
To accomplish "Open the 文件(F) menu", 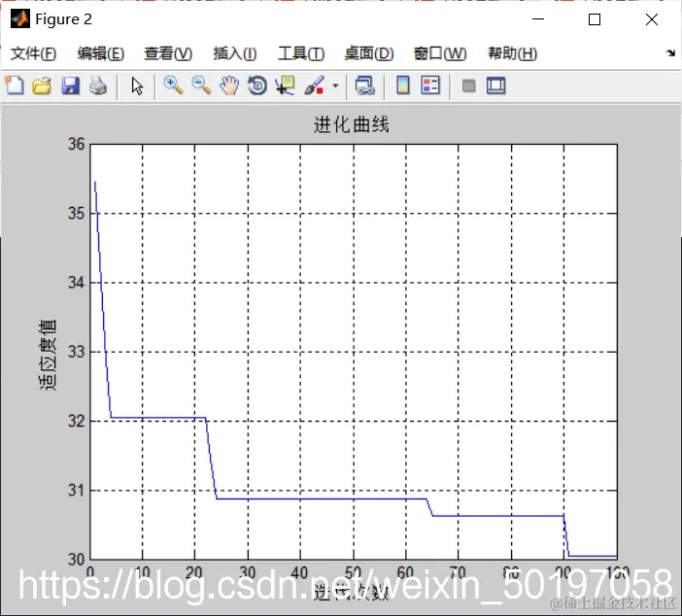I will [33, 53].
